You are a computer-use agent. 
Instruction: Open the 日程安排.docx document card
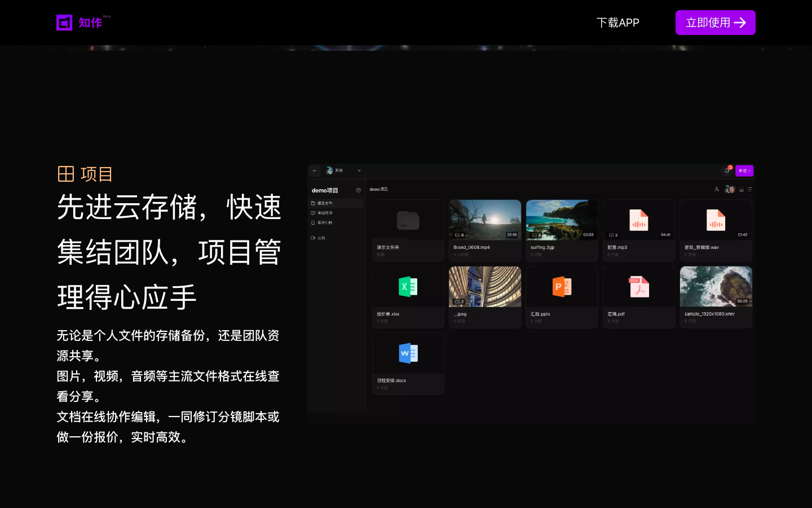tap(408, 361)
